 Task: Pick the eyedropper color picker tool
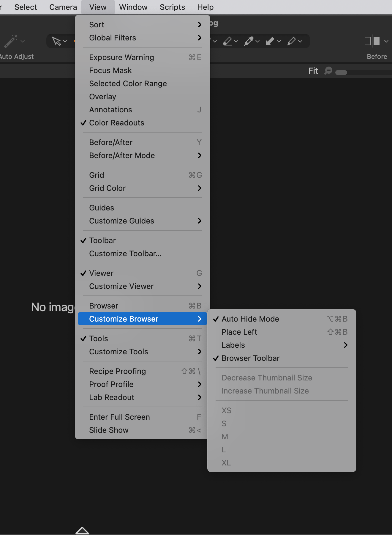(x=249, y=41)
